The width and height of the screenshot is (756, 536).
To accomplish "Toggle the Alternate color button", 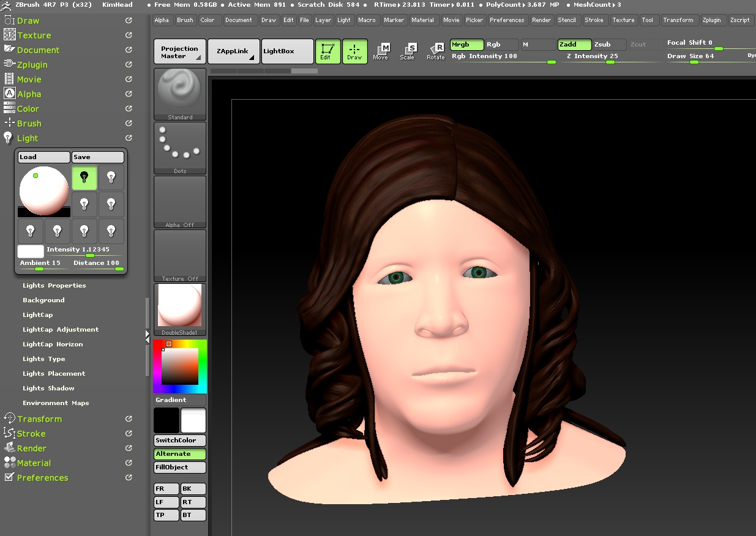I will point(180,454).
